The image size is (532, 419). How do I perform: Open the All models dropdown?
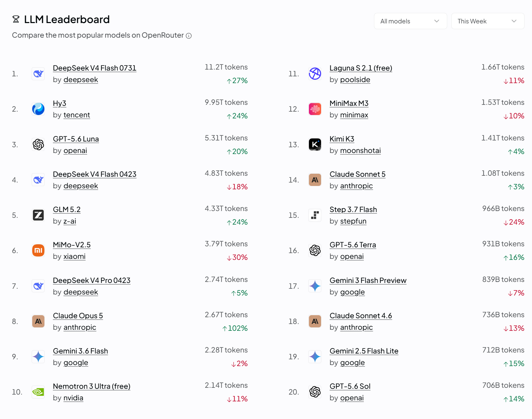(410, 21)
